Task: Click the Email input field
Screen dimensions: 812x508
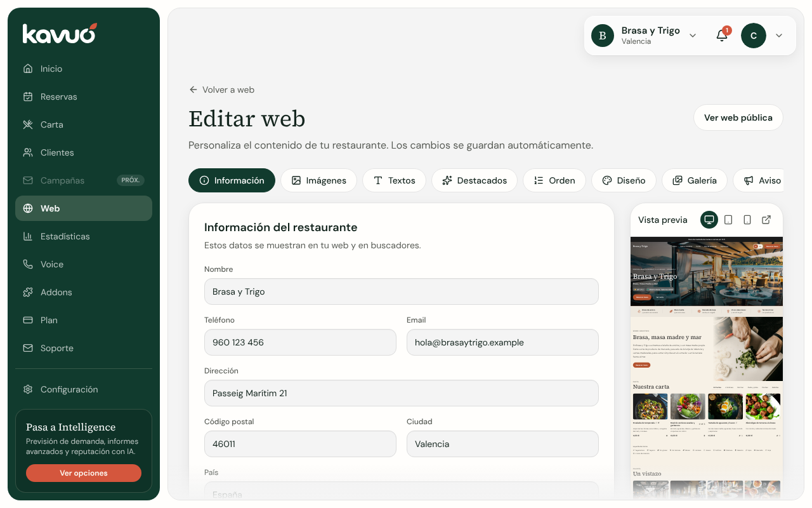Action: click(x=502, y=342)
